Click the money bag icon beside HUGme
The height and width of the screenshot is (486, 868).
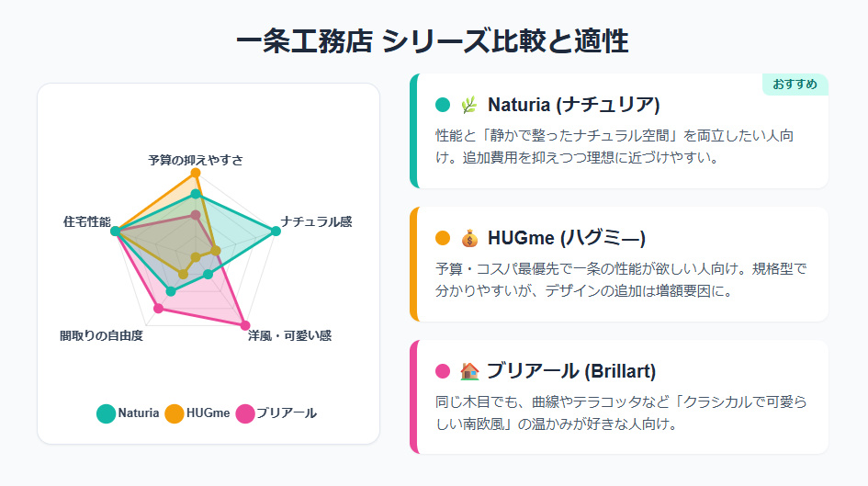click(468, 238)
